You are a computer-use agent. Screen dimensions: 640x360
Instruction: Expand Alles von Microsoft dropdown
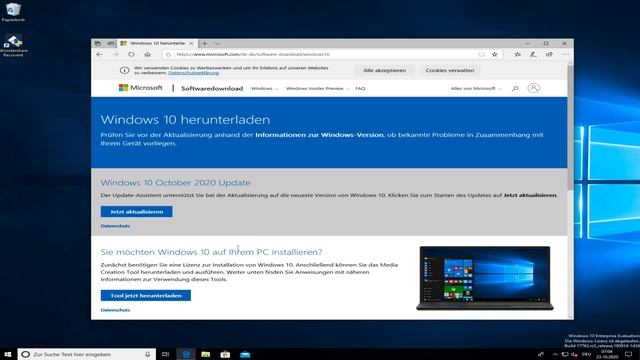point(476,88)
